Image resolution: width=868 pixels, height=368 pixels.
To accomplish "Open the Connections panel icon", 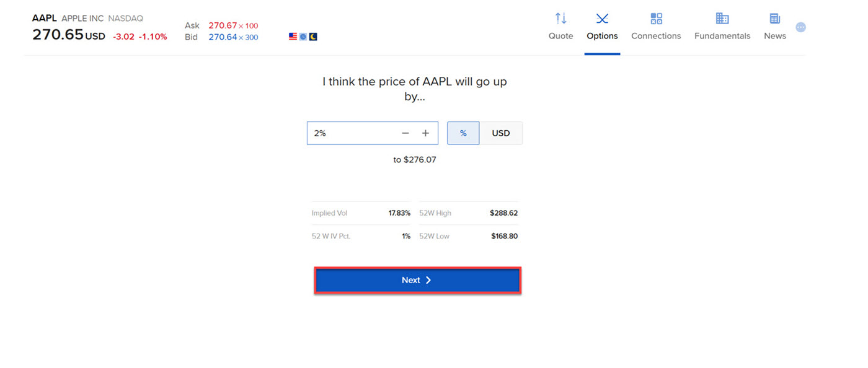I will tap(656, 19).
